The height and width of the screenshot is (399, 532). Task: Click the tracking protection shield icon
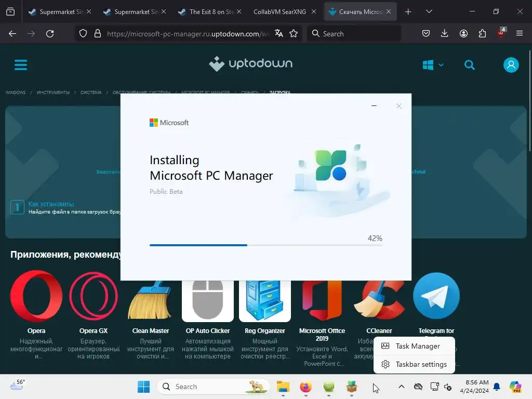tap(83, 34)
